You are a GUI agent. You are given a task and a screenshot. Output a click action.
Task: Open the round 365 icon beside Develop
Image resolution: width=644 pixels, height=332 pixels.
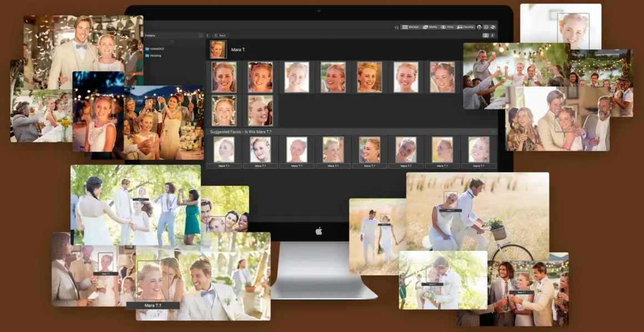(x=479, y=27)
